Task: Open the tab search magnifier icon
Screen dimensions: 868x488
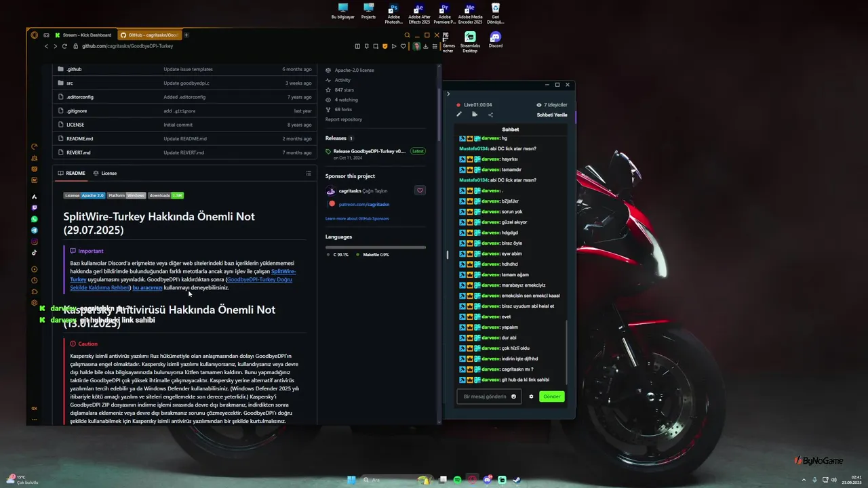Action: click(408, 35)
